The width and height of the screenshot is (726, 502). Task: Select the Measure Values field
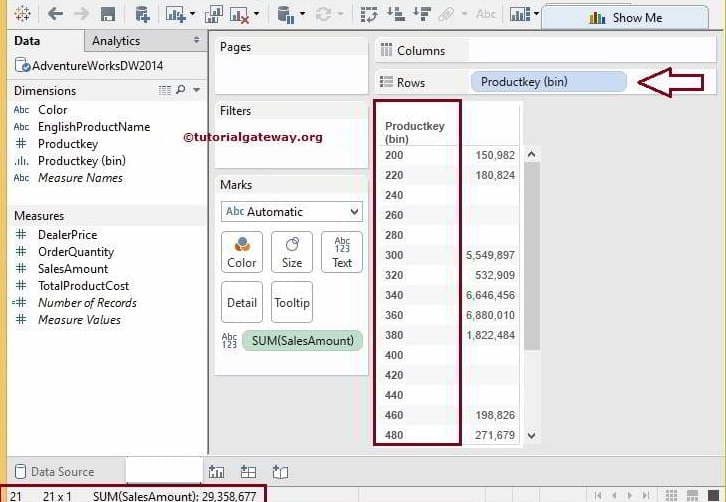tap(79, 320)
